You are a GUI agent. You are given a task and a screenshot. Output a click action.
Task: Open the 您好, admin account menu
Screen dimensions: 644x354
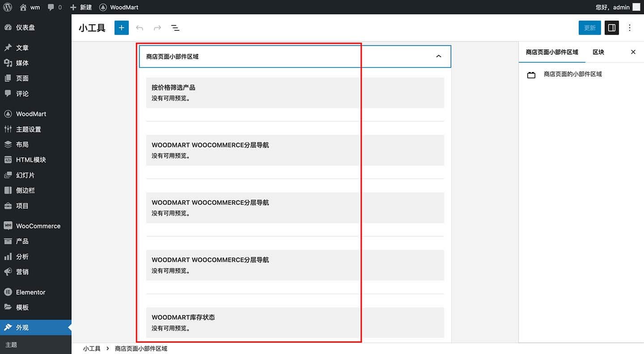[618, 7]
